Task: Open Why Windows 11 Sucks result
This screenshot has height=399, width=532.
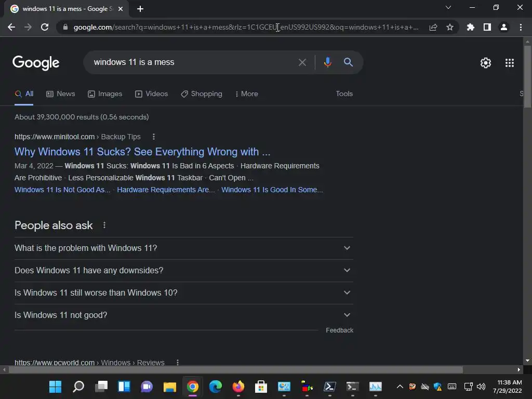Action: (x=142, y=152)
